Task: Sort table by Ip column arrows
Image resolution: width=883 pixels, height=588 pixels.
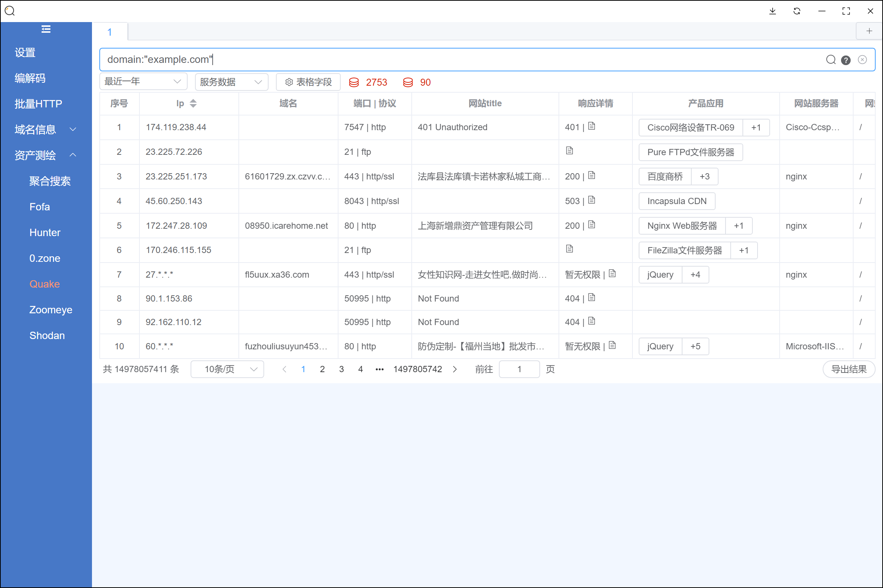Action: (x=193, y=103)
